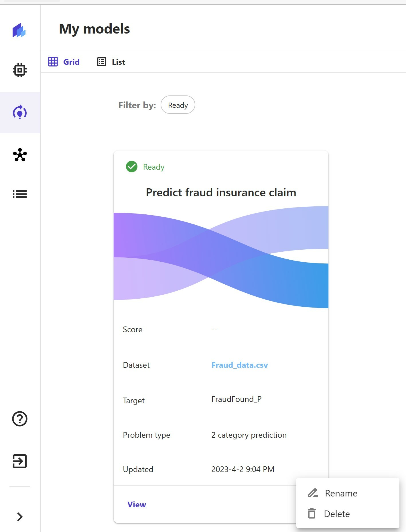
Task: Click View button on model card
Action: tap(137, 504)
